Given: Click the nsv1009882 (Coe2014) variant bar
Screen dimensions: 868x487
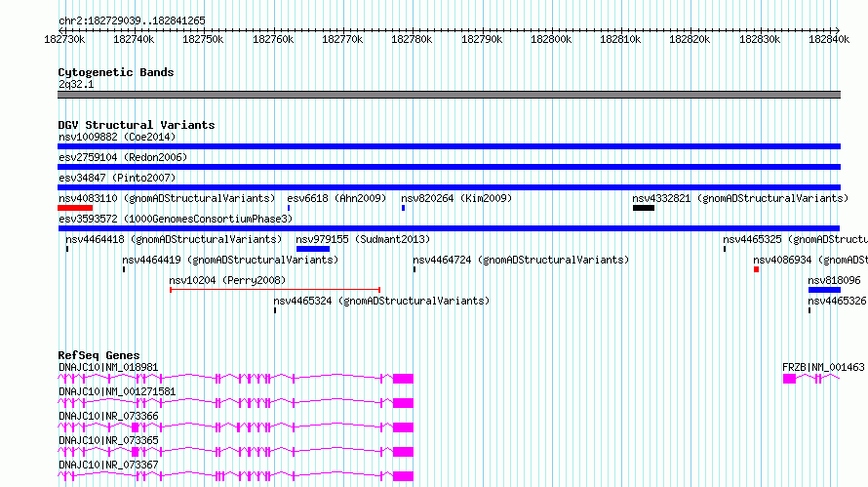Looking at the screenshot, I should tap(449, 146).
